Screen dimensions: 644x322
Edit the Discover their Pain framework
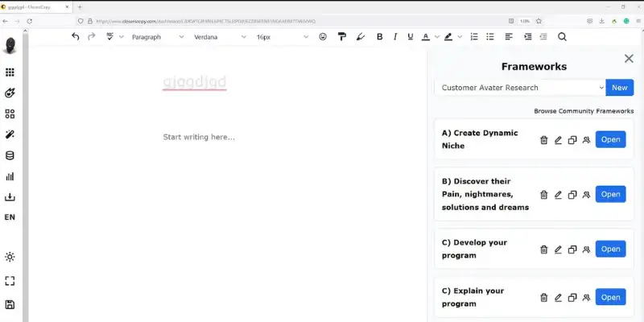coord(558,195)
